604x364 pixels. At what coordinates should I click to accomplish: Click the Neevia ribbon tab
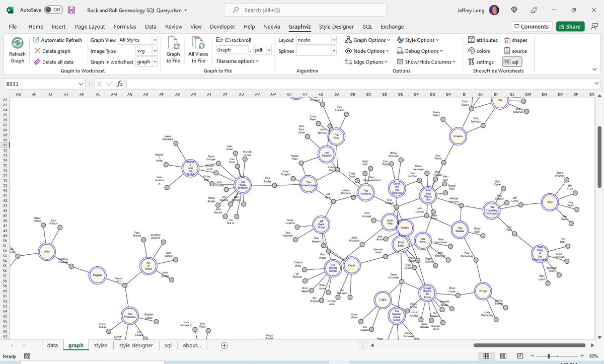click(272, 27)
